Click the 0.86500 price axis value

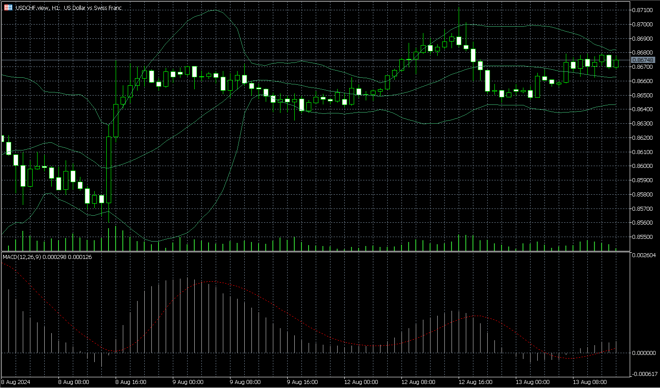[643, 96]
